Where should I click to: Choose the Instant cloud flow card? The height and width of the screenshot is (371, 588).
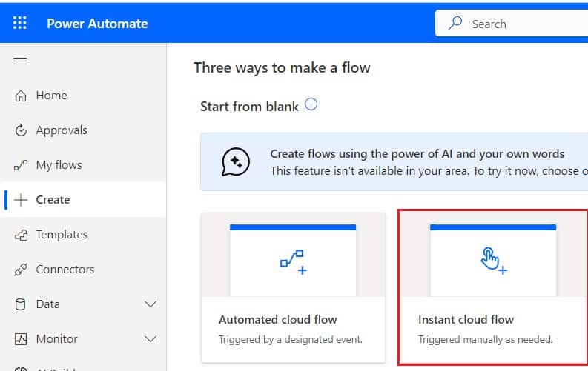(x=493, y=287)
